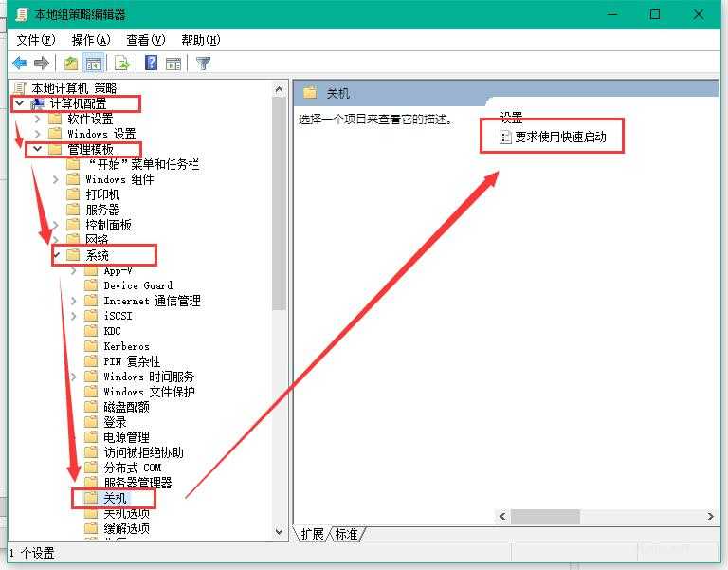Click the Help question mark icon
The height and width of the screenshot is (570, 728).
pos(152,63)
